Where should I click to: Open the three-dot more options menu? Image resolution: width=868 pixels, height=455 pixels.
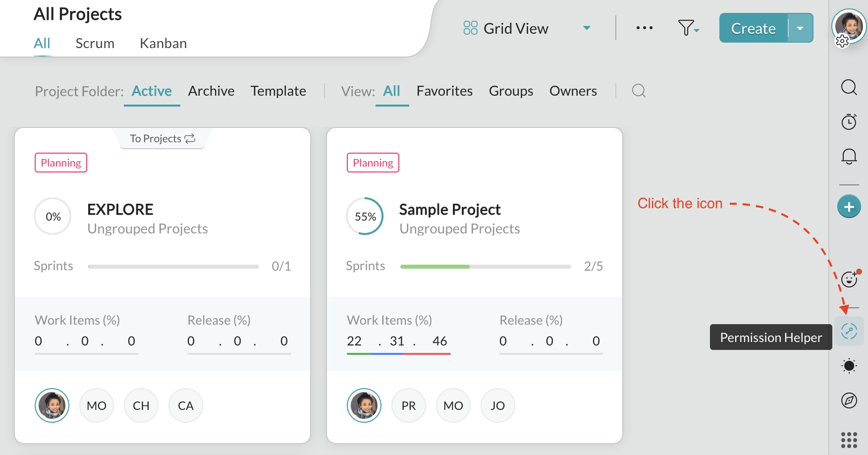coord(644,28)
